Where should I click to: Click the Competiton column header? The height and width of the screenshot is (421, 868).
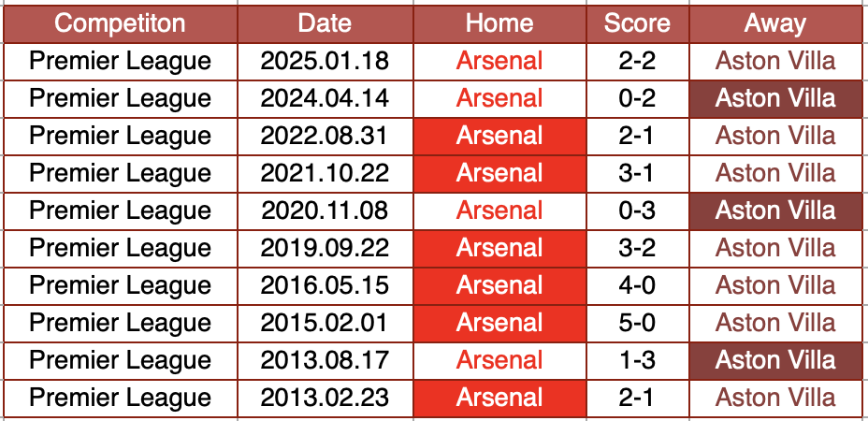[x=120, y=24]
